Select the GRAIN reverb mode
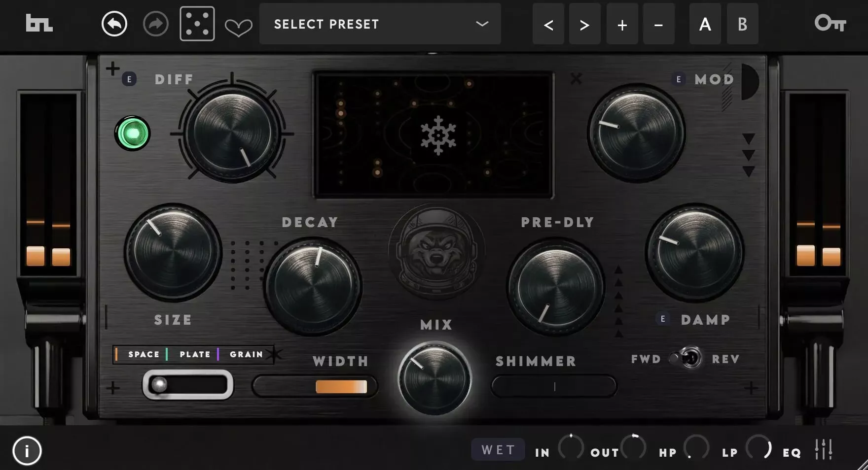Viewport: 868px width, 470px height. point(245,354)
